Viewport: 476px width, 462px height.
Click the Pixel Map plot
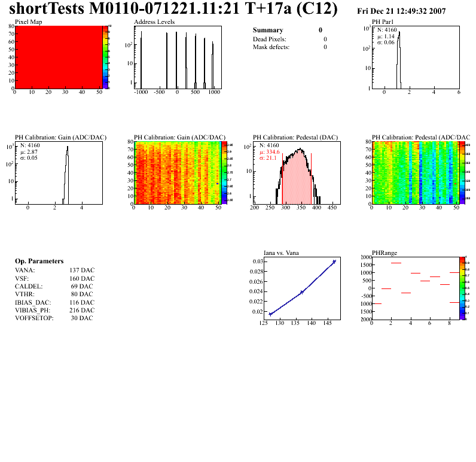pyautogui.click(x=59, y=57)
